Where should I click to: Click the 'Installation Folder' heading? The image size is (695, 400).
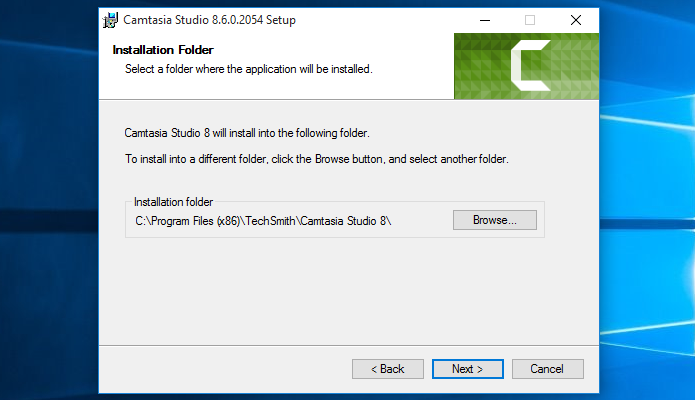click(163, 50)
